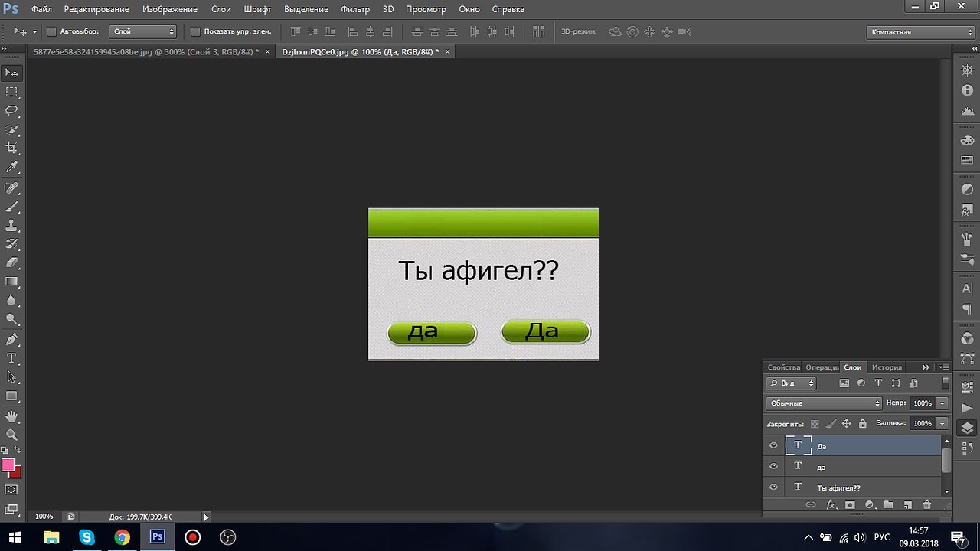The image size is (980, 551).
Task: Delete layer trash icon
Action: point(927,505)
